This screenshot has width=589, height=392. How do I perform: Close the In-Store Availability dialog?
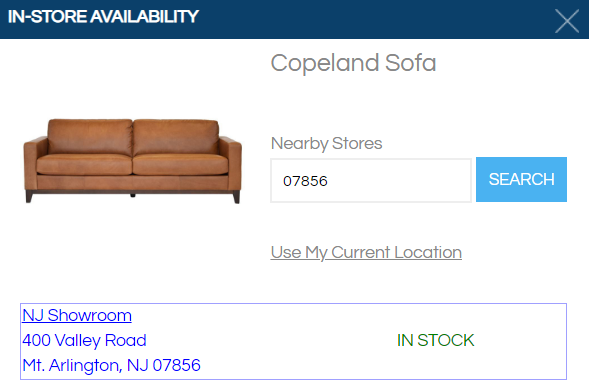tap(567, 21)
